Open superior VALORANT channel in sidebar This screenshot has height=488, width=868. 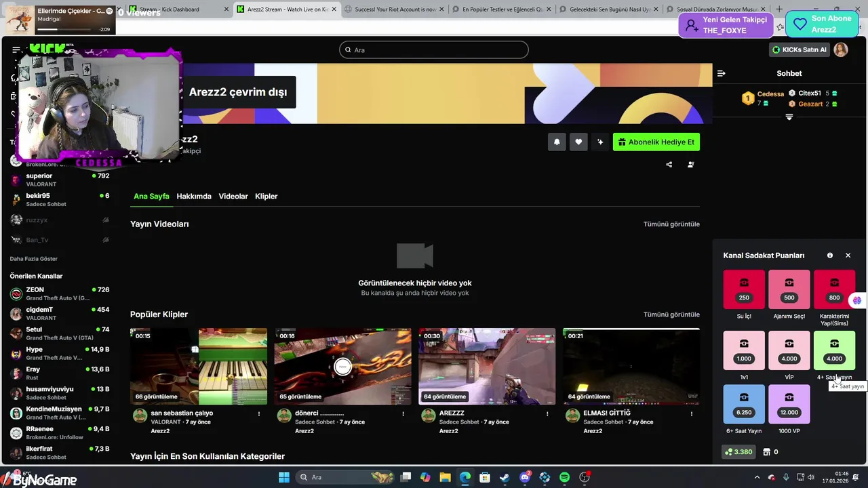(x=60, y=180)
